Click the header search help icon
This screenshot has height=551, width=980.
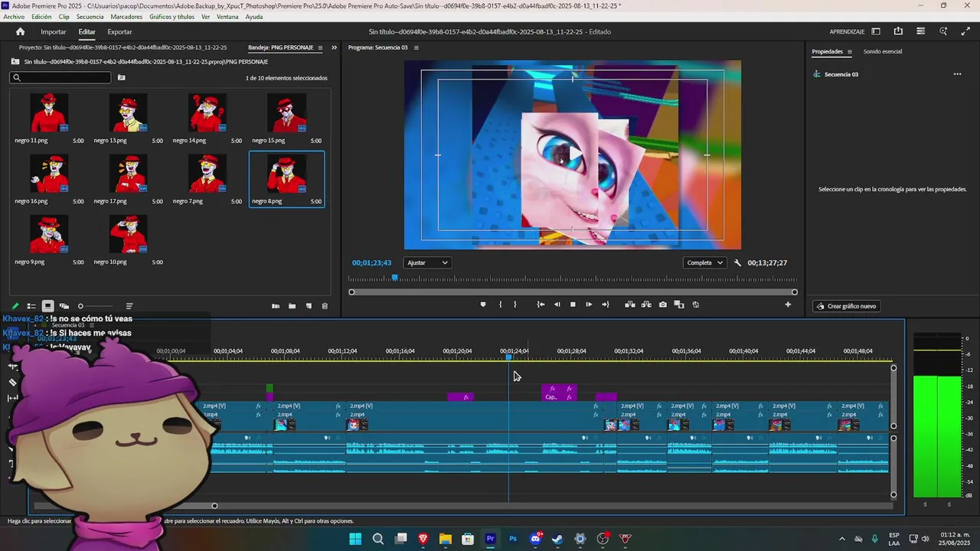(x=943, y=31)
